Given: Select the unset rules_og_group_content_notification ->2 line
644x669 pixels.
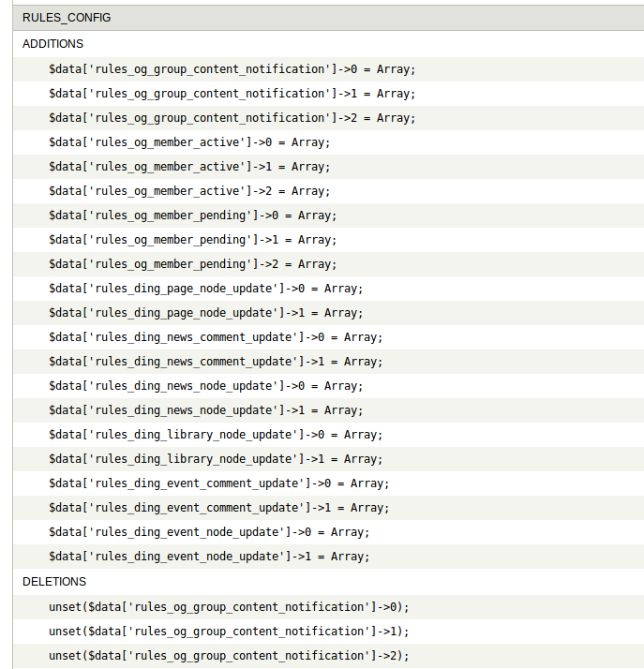Looking at the screenshot, I should (229, 655).
